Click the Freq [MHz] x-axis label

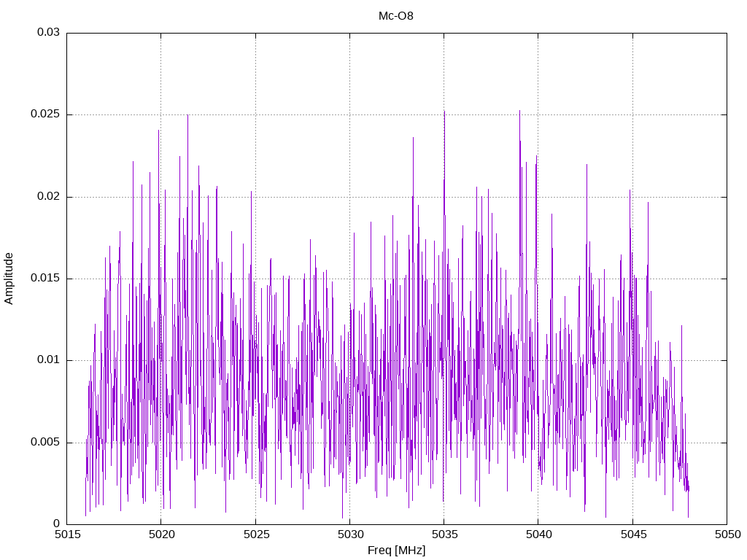coord(396,551)
